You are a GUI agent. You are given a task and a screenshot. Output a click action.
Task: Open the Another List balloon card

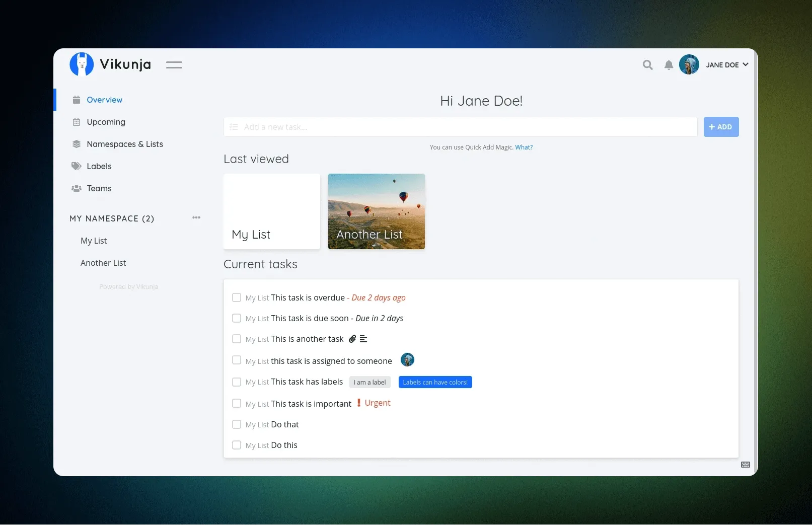point(377,211)
